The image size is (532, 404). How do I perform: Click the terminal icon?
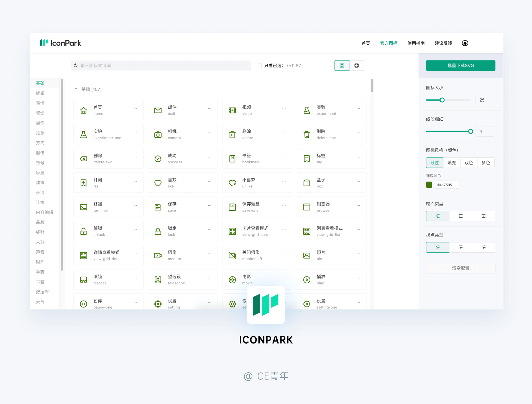tap(83, 207)
